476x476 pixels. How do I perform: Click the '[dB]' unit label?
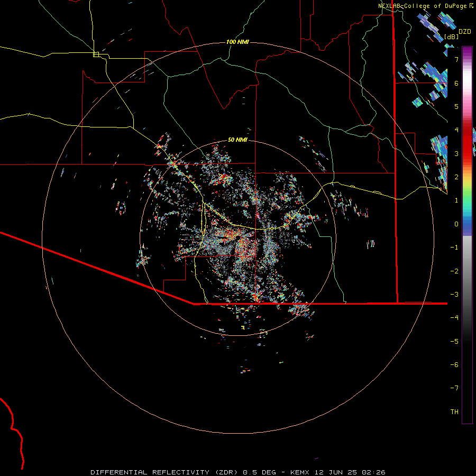click(x=452, y=36)
